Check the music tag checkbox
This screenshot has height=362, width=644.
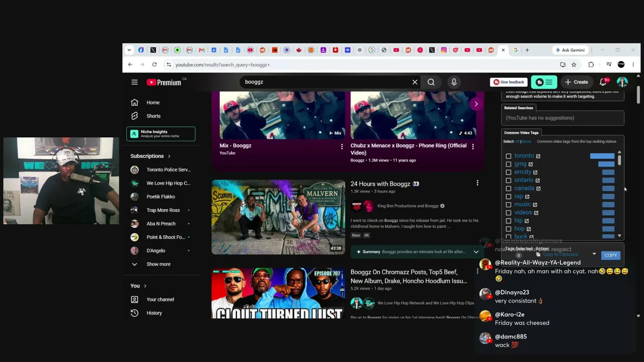508,205
